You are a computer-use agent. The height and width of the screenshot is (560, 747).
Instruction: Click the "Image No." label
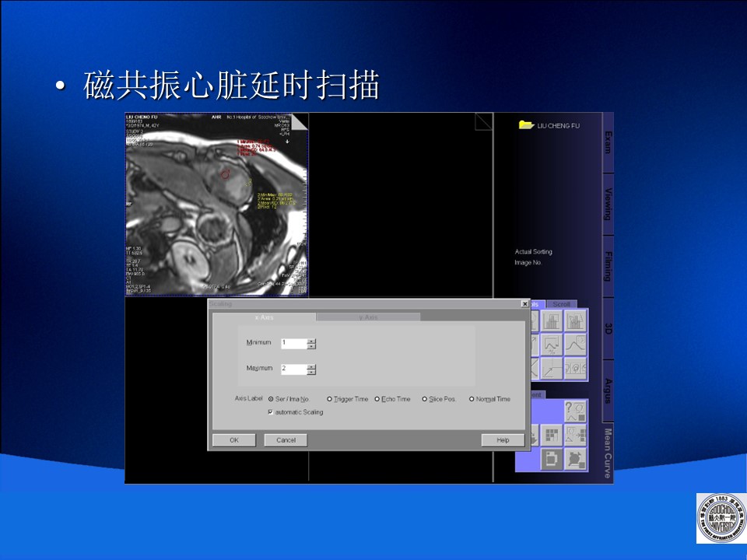(528, 262)
